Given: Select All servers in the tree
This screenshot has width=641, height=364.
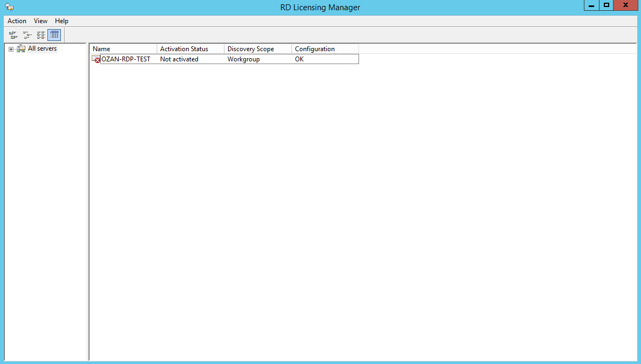Looking at the screenshot, I should (x=42, y=49).
